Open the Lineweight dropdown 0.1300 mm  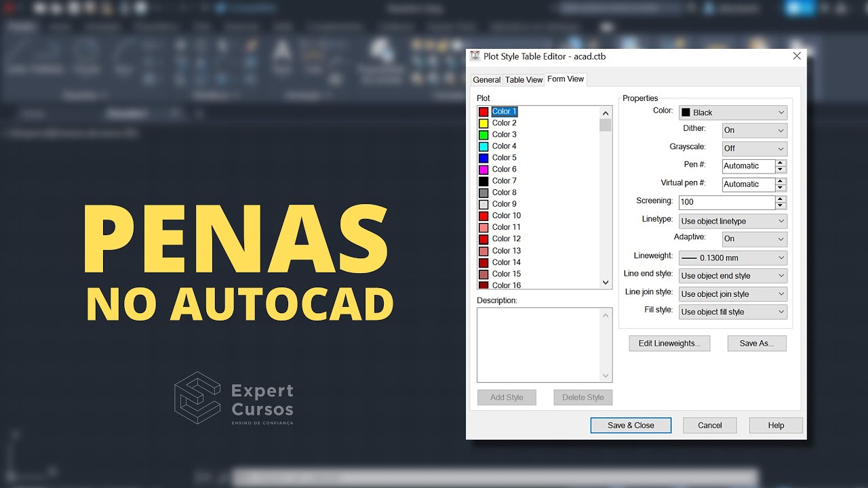pos(732,258)
